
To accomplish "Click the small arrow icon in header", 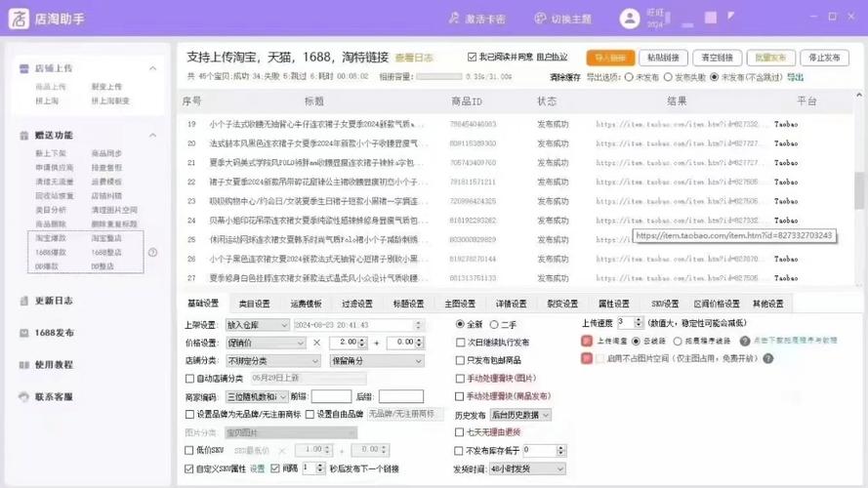I will [x=730, y=16].
